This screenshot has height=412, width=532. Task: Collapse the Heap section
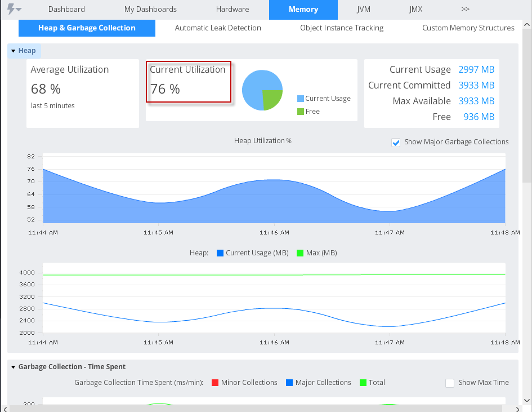coord(14,51)
